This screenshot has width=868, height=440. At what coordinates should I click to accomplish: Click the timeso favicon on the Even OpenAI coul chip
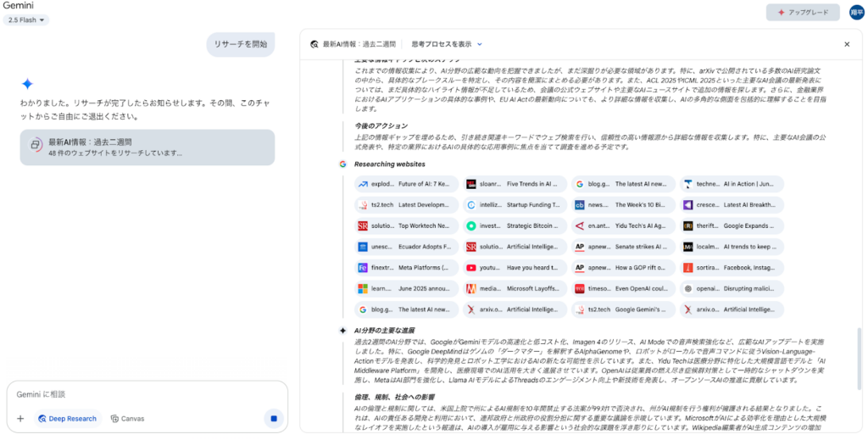pyautogui.click(x=580, y=289)
